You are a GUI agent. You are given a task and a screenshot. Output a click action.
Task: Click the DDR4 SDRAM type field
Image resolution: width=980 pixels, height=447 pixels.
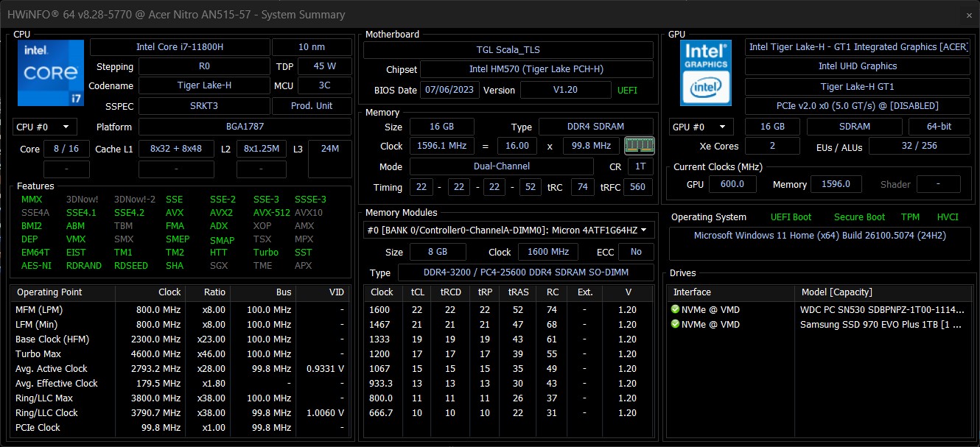pyautogui.click(x=596, y=127)
